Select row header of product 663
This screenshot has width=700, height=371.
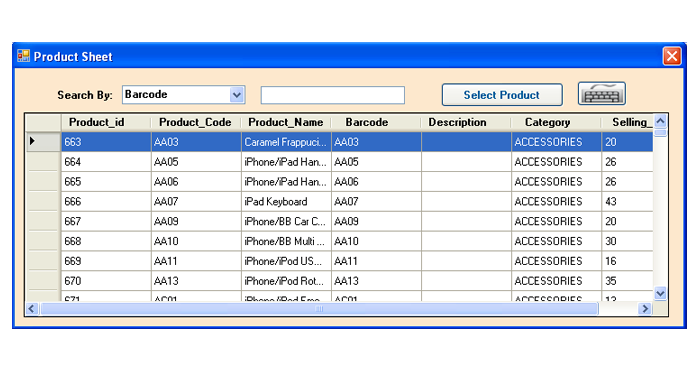[43, 142]
